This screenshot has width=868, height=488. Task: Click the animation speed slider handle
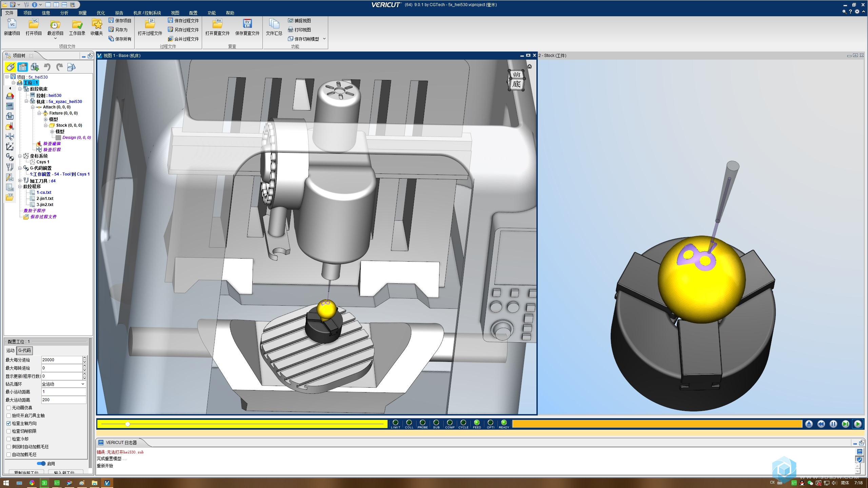pyautogui.click(x=127, y=424)
